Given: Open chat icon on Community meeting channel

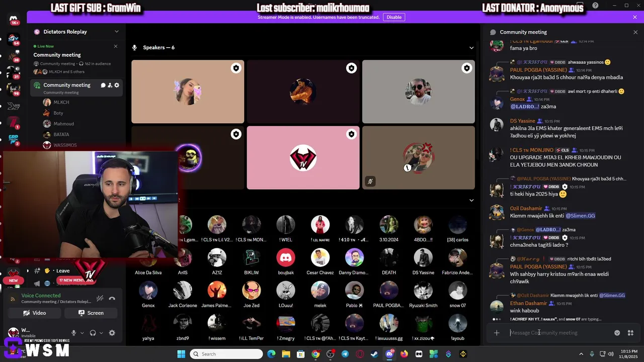Looking at the screenshot, I should [103, 85].
